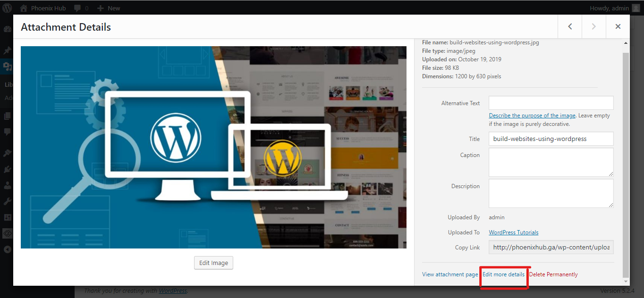Click the scrollbar down arrow

coord(626,281)
